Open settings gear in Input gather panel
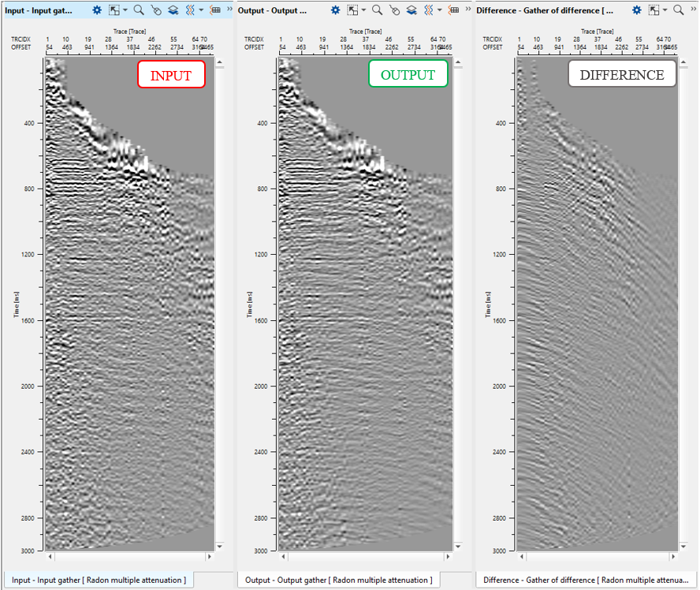 click(97, 10)
